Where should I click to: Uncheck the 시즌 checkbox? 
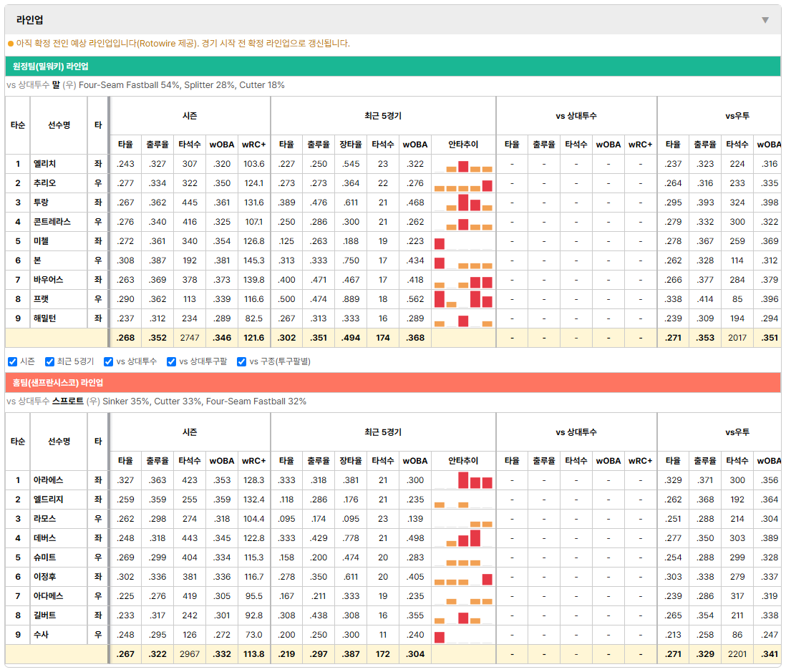13,362
